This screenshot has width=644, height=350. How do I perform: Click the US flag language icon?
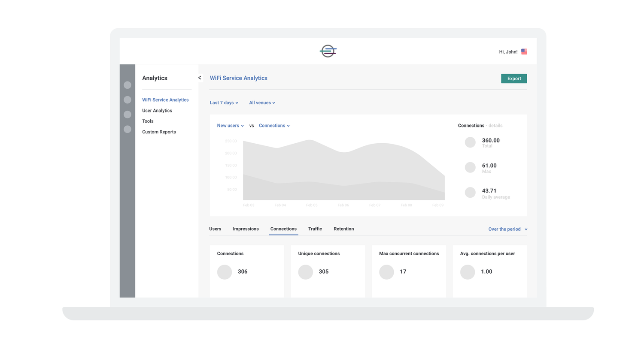click(x=524, y=51)
